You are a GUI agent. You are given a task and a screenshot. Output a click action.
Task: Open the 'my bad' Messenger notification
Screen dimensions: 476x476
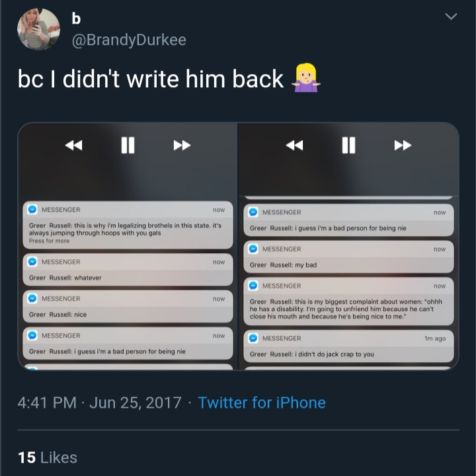348,257
